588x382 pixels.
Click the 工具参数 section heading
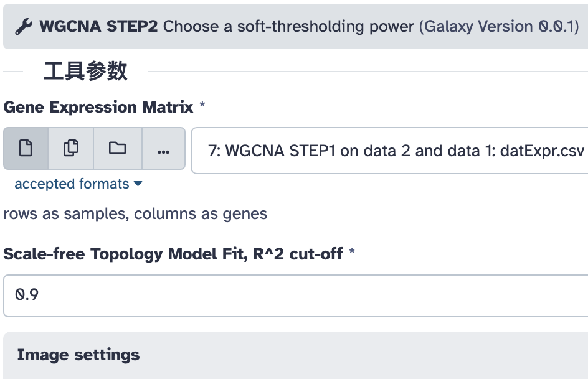(x=85, y=72)
